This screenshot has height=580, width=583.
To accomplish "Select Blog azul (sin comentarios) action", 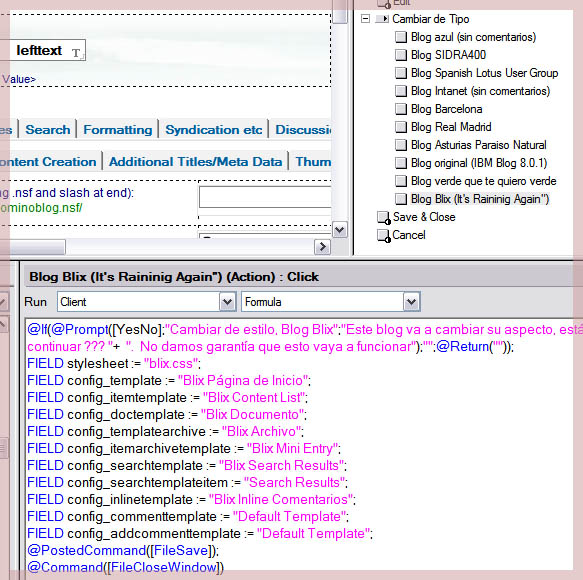I will (473, 37).
